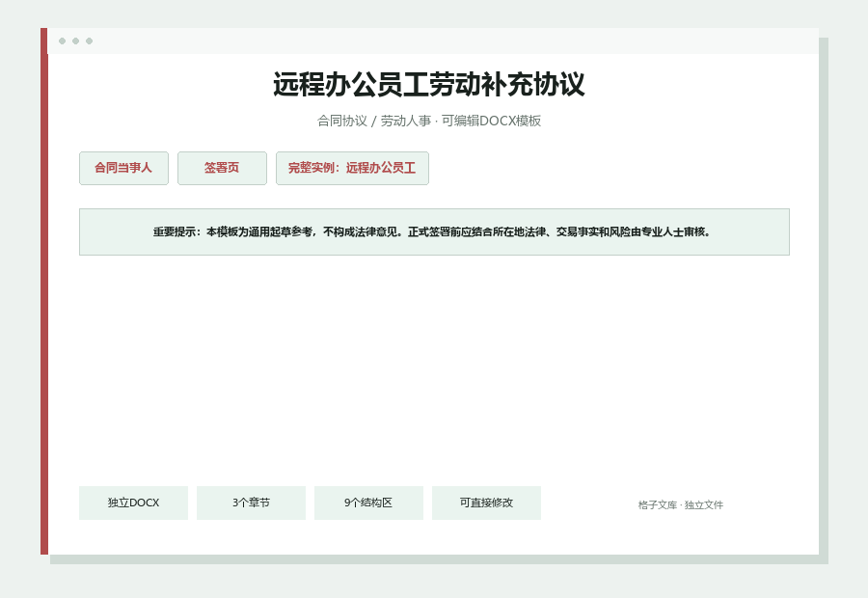Click the first window dot in title bar
This screenshot has width=868, height=598.
point(62,41)
